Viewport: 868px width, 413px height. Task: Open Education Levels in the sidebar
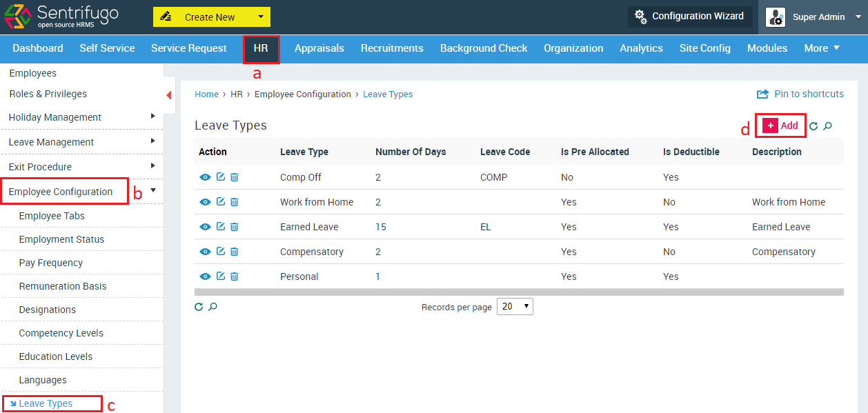(x=56, y=356)
